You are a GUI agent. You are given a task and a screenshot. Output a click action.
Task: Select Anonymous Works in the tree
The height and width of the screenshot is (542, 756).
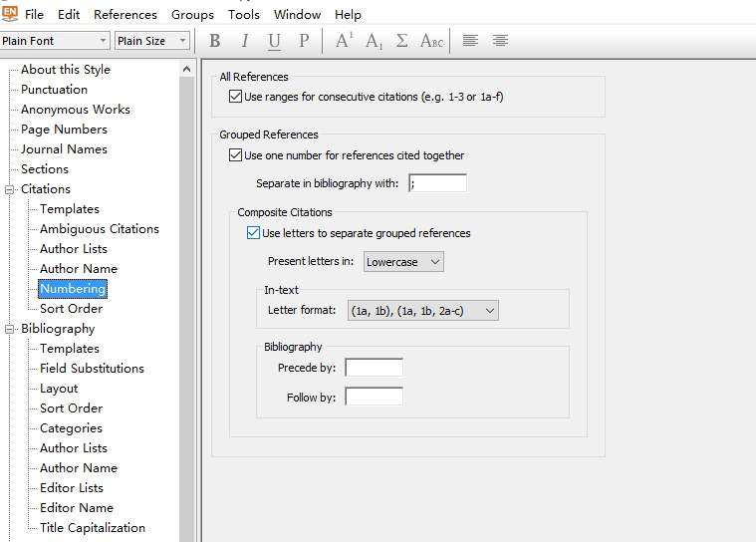click(x=76, y=110)
